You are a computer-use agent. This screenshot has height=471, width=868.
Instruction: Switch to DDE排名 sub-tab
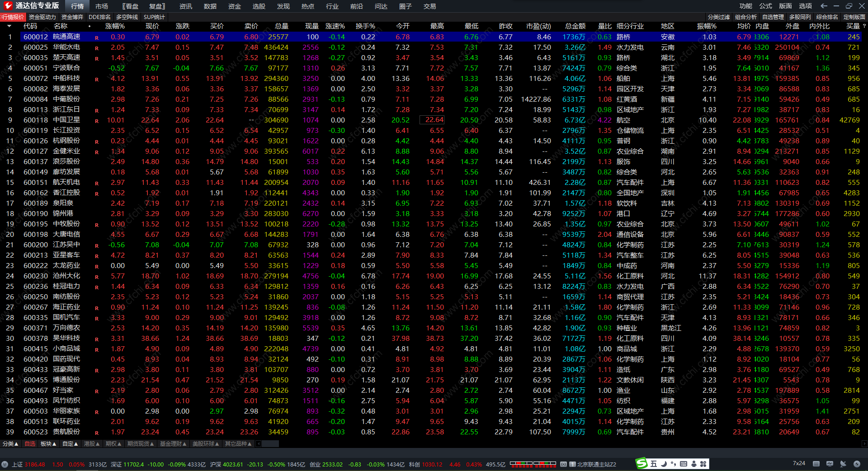point(99,17)
